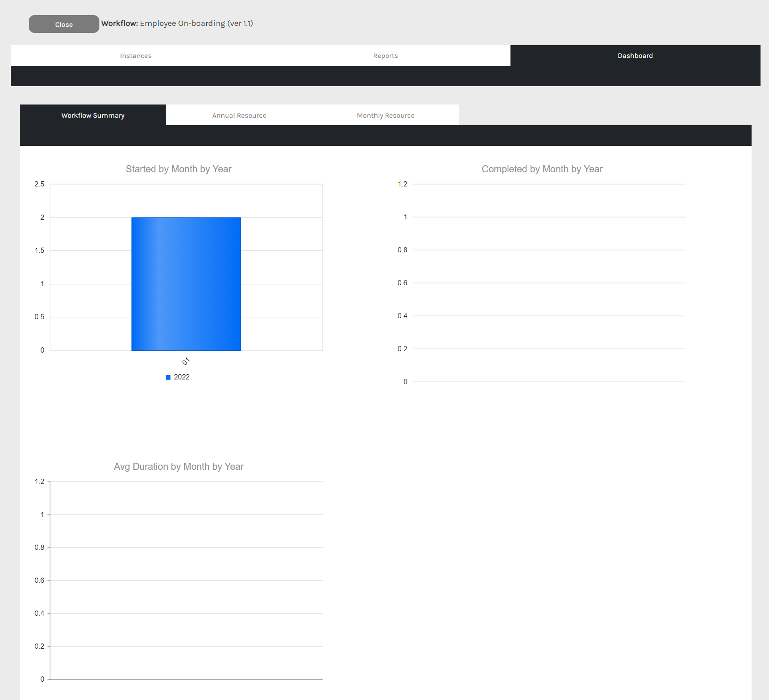Toggle the 2022 series legend label
The width and height of the screenshot is (769, 700).
pyautogui.click(x=182, y=377)
